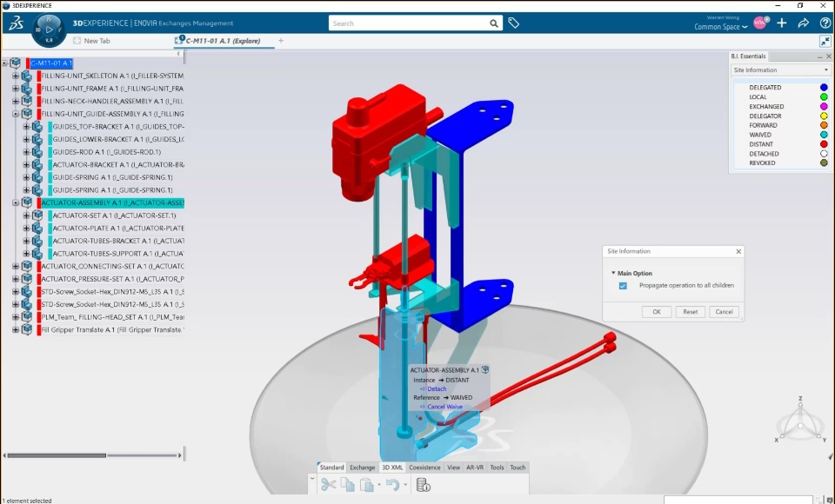Click the Cut scissors icon

coord(329,484)
